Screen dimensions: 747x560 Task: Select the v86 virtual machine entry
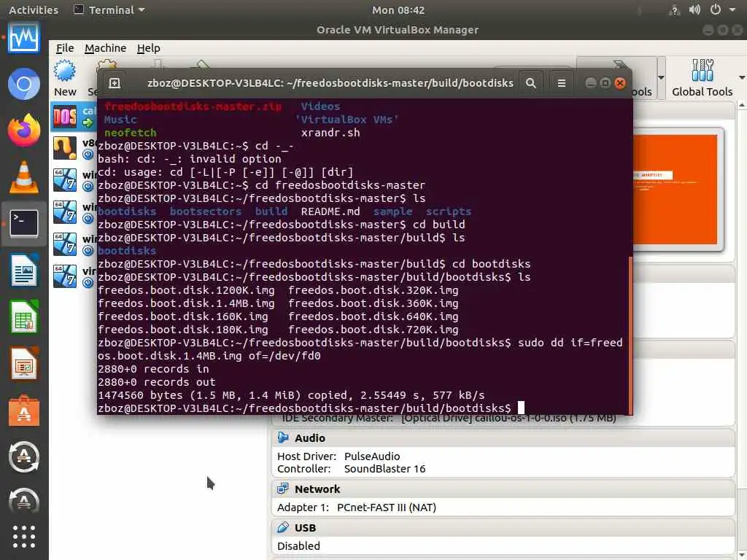pyautogui.click(x=74, y=148)
